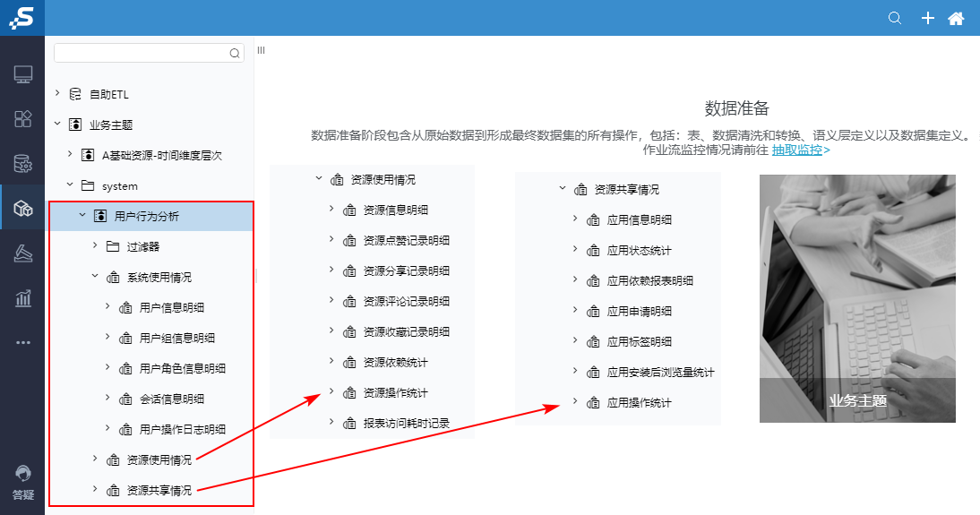Select 资源分享记录明细 item
980x515 pixels.
tap(407, 271)
